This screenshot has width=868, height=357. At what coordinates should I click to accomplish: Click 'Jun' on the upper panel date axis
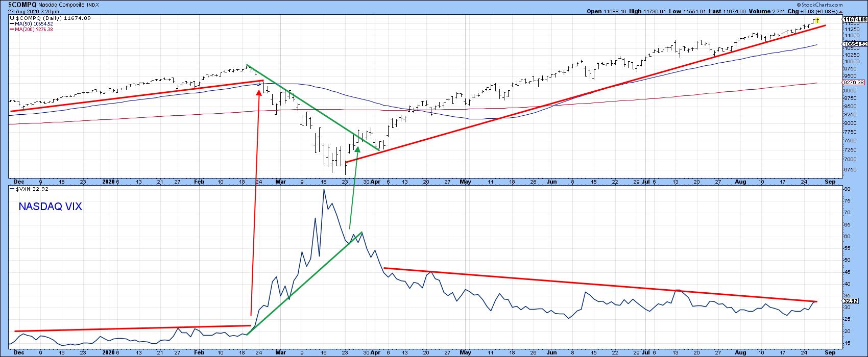552,181
